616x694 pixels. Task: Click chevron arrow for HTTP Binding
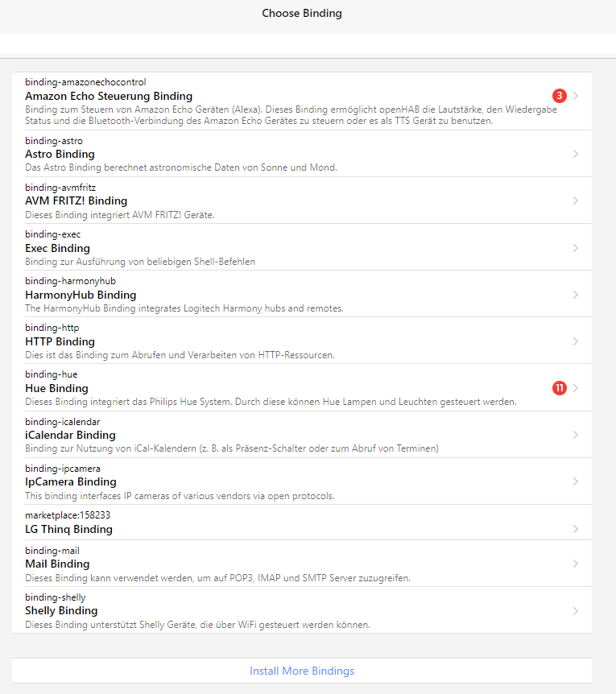576,341
